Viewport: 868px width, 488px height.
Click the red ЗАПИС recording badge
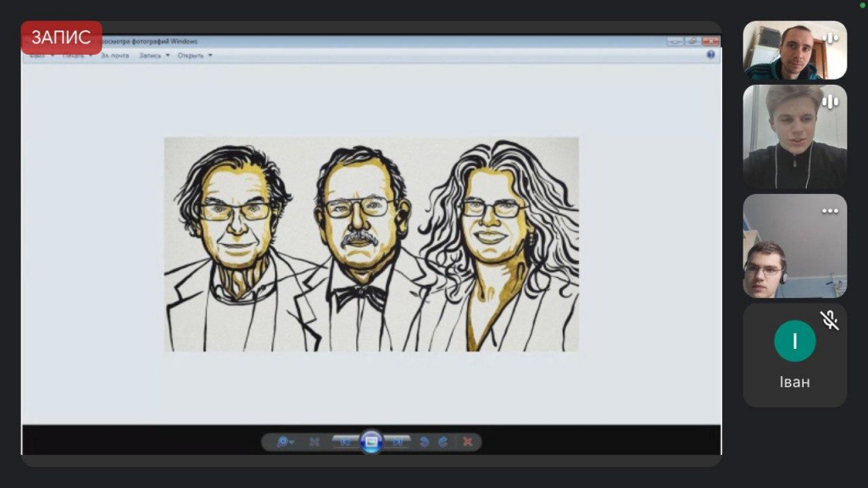[x=61, y=37]
